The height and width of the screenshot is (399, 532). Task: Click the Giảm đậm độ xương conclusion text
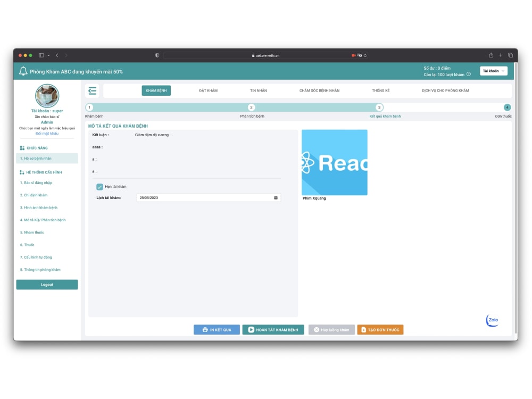click(154, 135)
